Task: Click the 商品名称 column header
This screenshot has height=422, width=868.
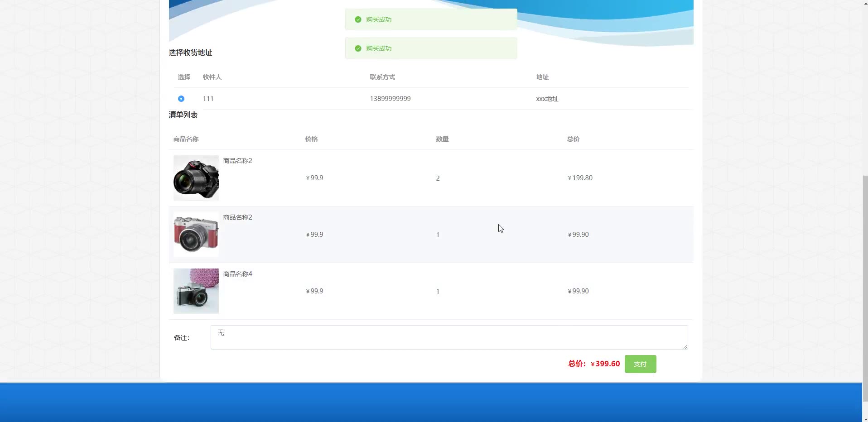Action: 186,139
